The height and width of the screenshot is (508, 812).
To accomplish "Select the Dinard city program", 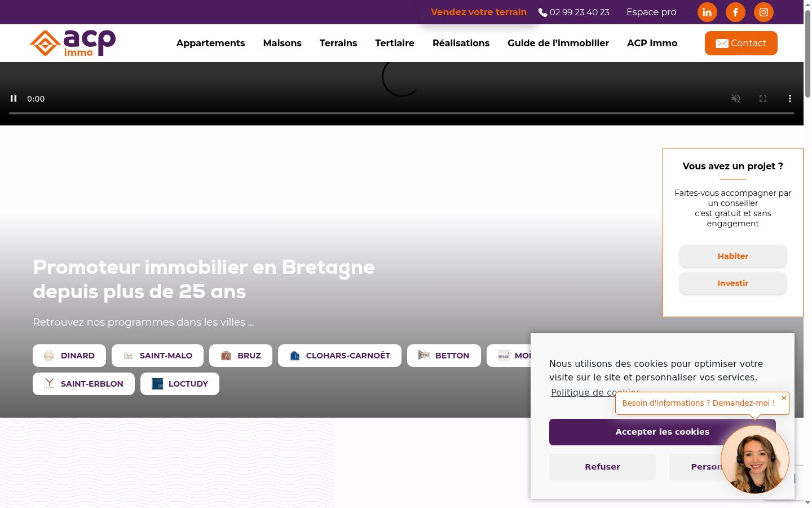I will 69,356.
